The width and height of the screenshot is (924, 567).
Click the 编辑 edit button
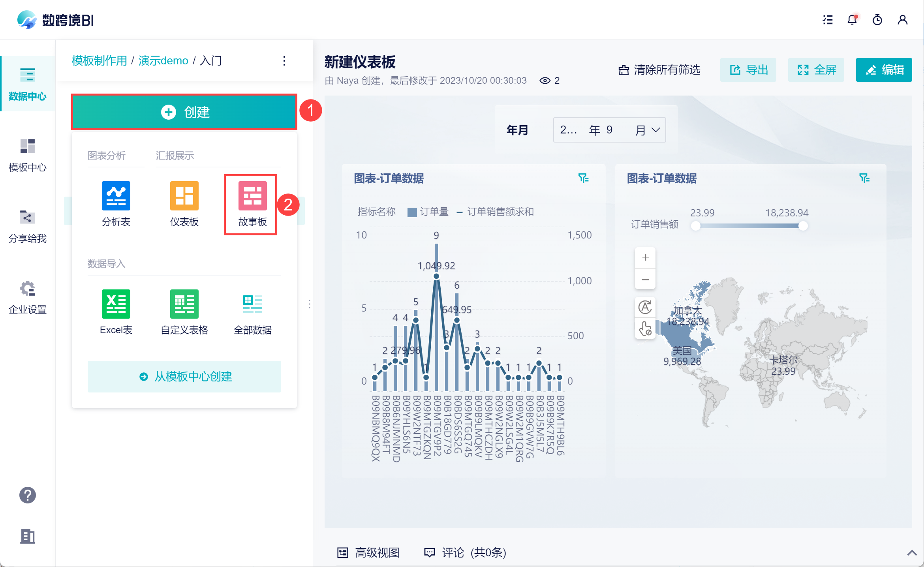tap(884, 70)
